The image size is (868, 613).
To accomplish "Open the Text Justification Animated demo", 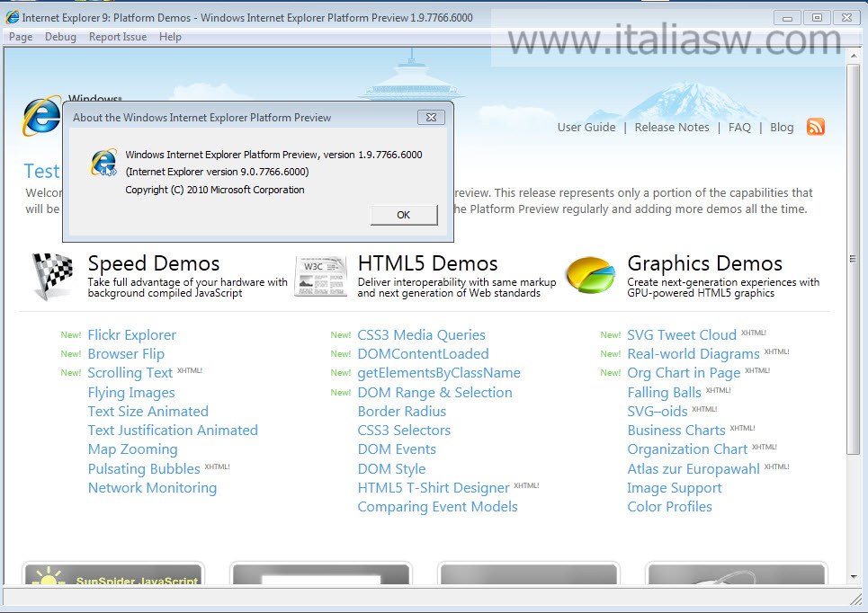I will 173,430.
